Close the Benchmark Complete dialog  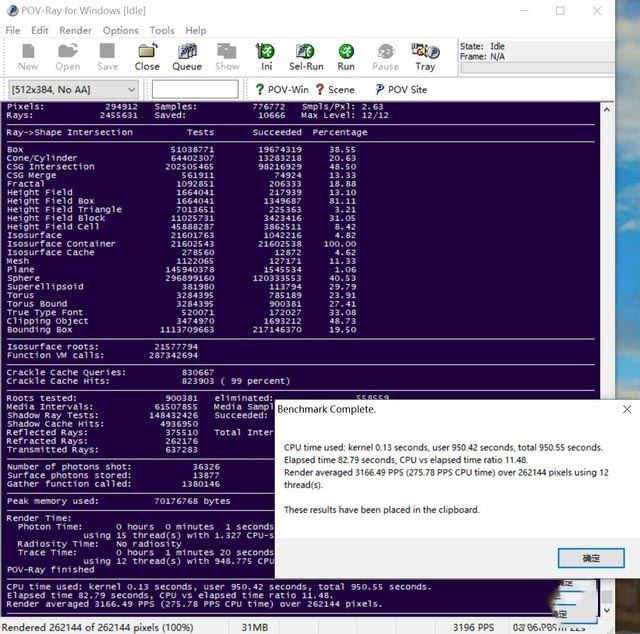[x=627, y=409]
